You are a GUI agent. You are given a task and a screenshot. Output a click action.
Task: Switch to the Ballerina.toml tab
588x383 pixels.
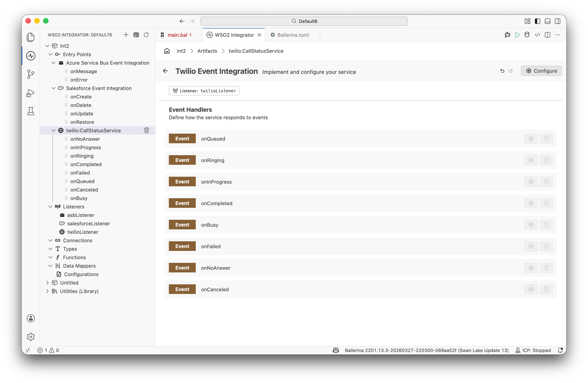[x=293, y=35]
